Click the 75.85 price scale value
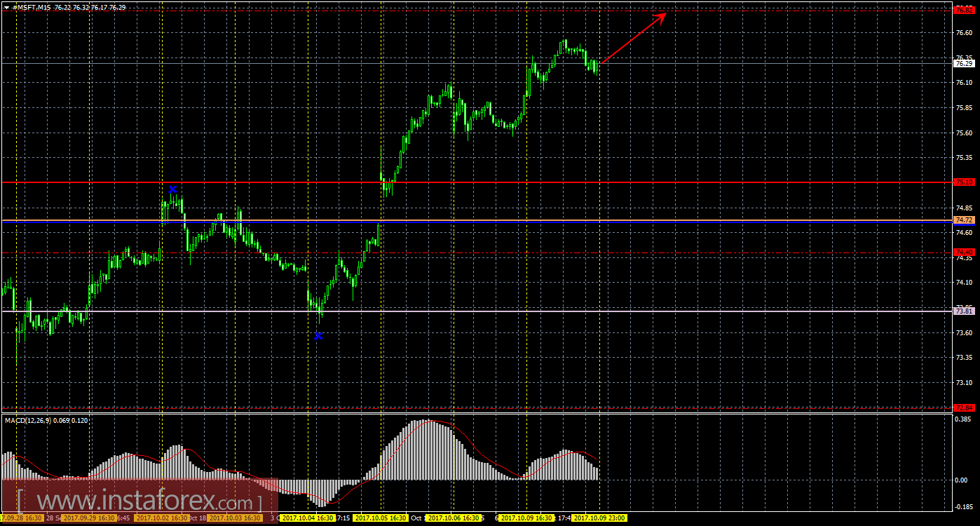The height and width of the screenshot is (526, 980). coord(963,108)
